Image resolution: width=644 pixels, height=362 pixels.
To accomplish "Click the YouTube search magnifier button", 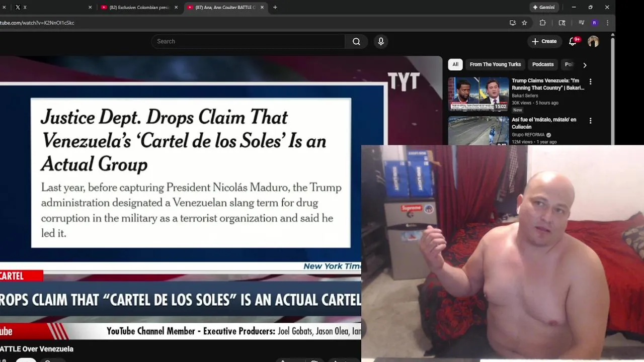I will (356, 41).
